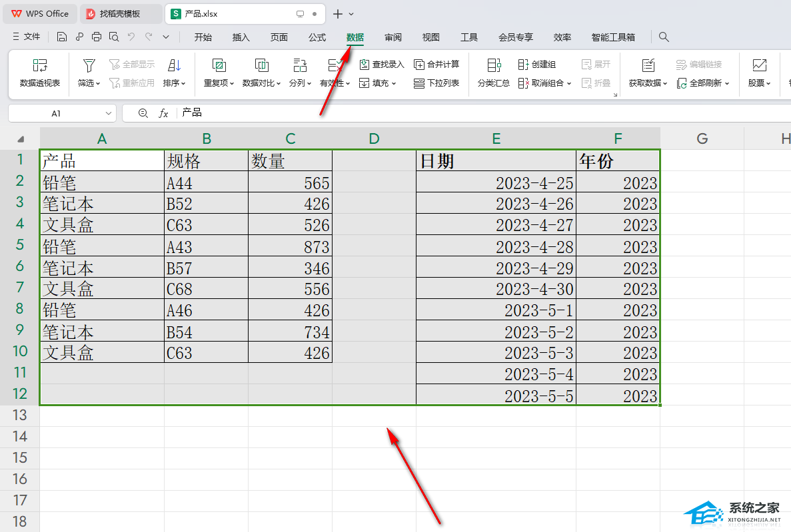Click the zoom magnifier beside formula bar
The width and height of the screenshot is (791, 532).
[x=143, y=113]
